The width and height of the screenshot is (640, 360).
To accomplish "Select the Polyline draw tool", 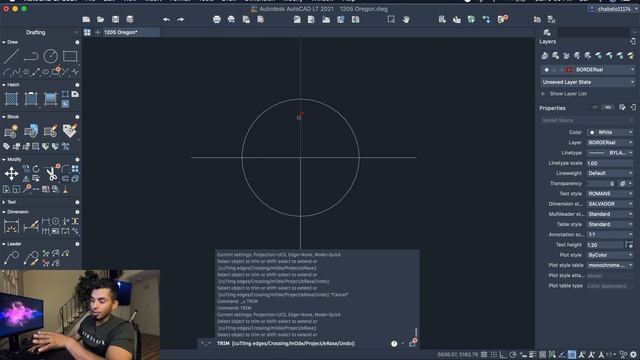I will pyautogui.click(x=31, y=56).
